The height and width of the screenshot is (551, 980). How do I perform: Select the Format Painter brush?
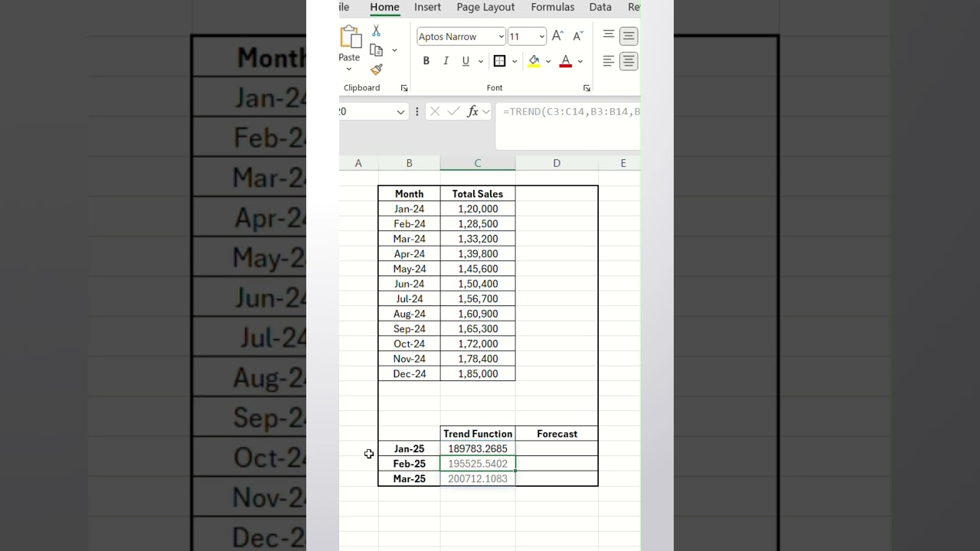(376, 70)
